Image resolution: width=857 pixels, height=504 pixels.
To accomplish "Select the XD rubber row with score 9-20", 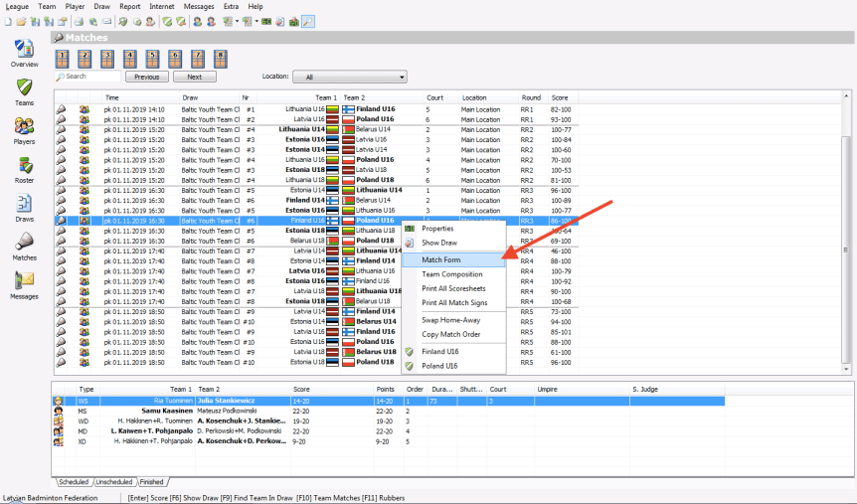I will click(x=389, y=441).
